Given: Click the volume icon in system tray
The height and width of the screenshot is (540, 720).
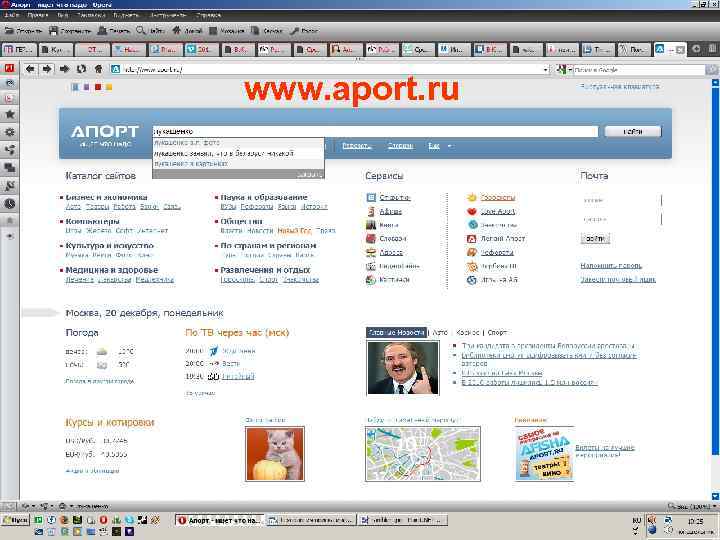Looking at the screenshot, I should point(651,520).
